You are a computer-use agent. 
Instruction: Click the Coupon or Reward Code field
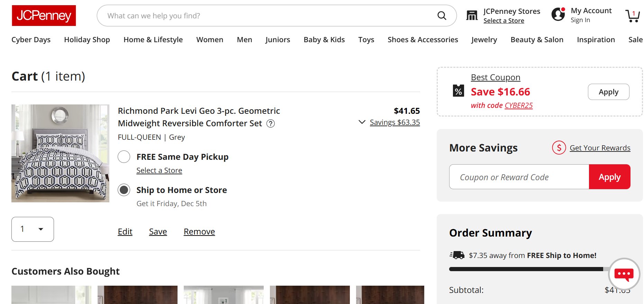(519, 177)
